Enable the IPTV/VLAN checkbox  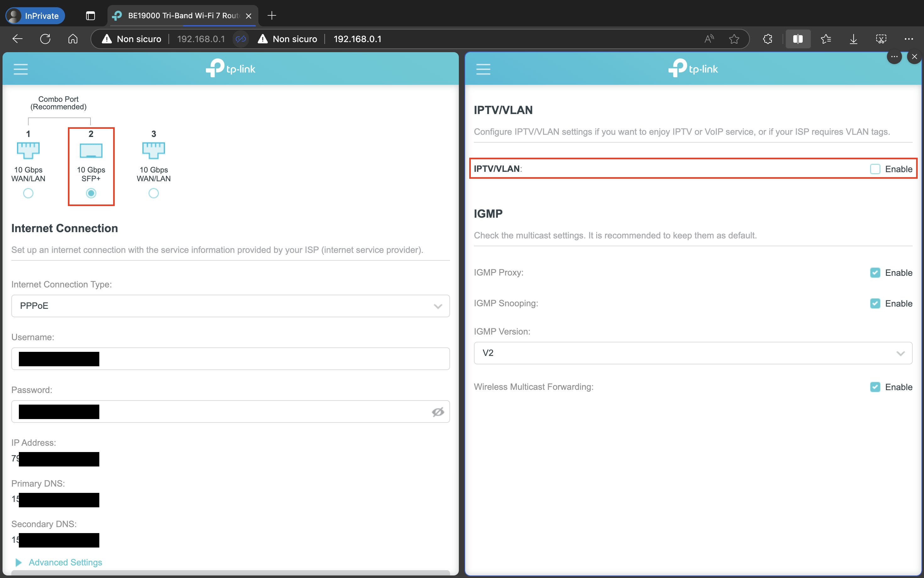tap(875, 169)
